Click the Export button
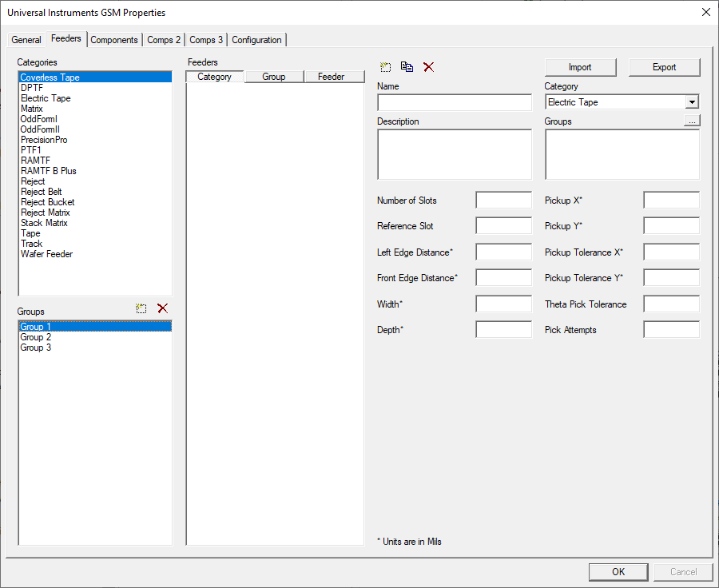Viewport: 719px width, 588px height. (664, 67)
